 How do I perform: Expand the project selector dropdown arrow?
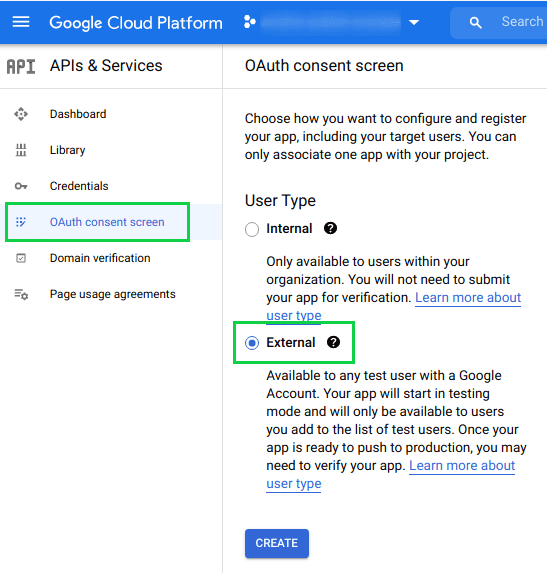[x=414, y=23]
